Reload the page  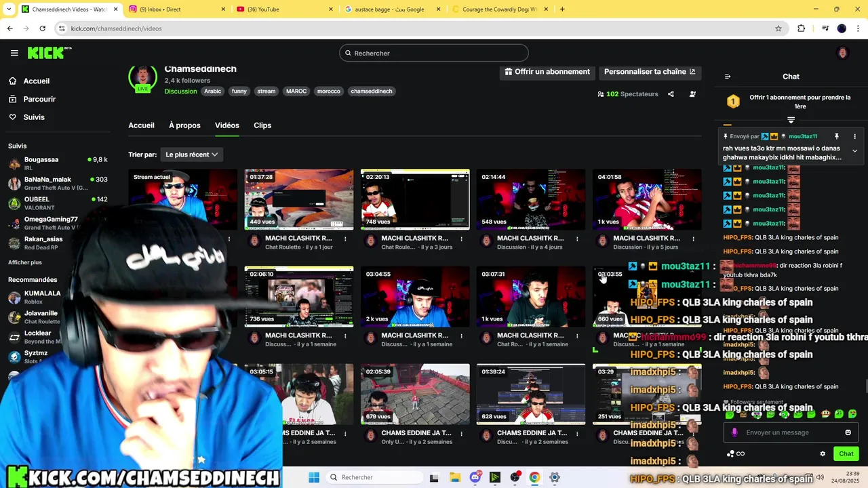click(x=42, y=28)
